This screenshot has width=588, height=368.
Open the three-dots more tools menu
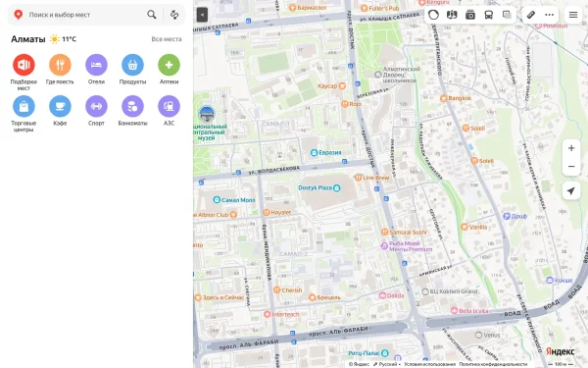tap(550, 15)
